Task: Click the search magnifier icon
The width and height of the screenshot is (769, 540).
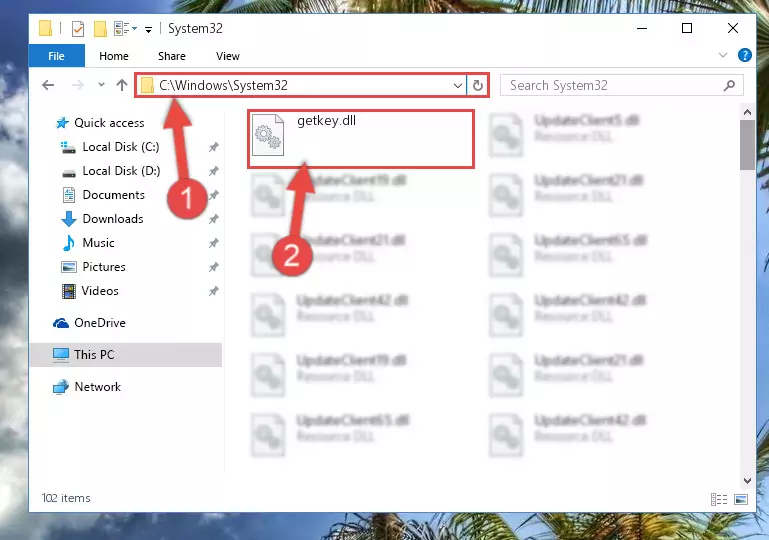Action: point(729,85)
